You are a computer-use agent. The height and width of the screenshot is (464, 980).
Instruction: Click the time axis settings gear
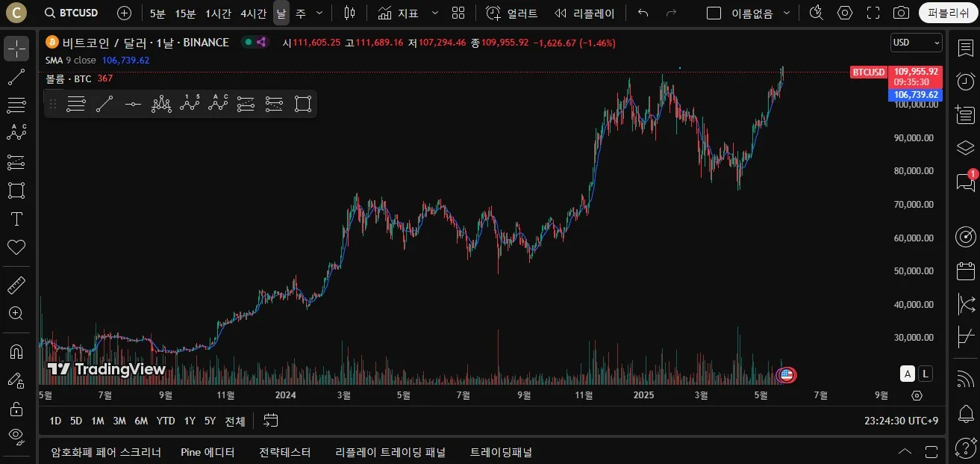[917, 395]
